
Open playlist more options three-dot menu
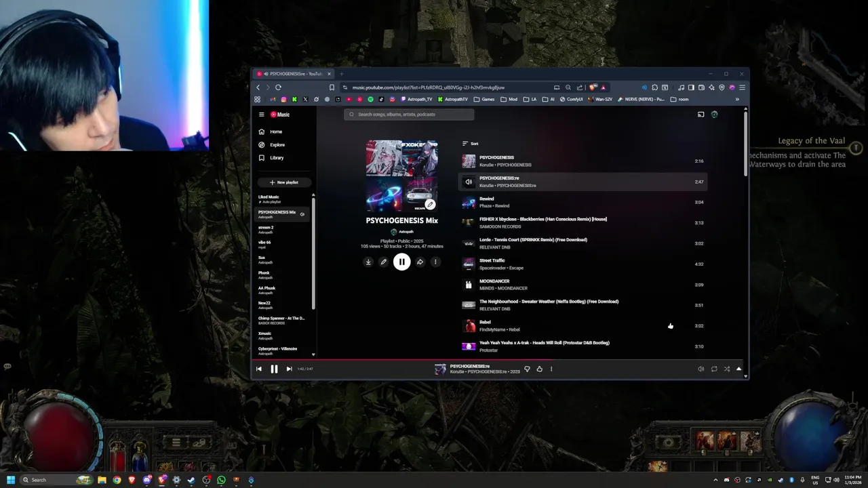point(435,262)
